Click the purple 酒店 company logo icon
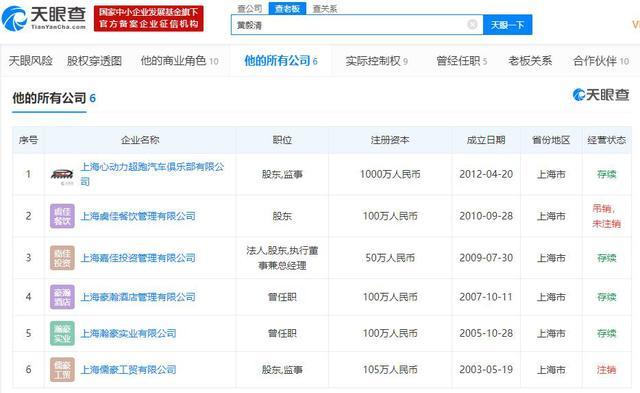The image size is (640, 393). [x=62, y=297]
